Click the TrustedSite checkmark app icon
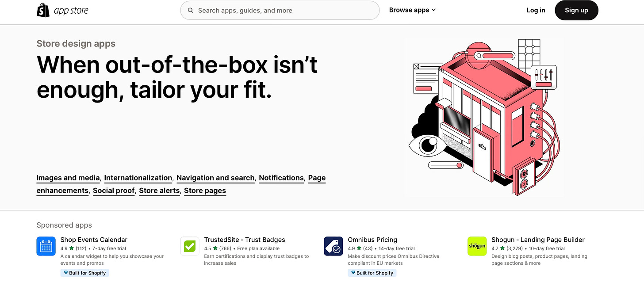Image resolution: width=644 pixels, height=286 pixels. coord(190,246)
